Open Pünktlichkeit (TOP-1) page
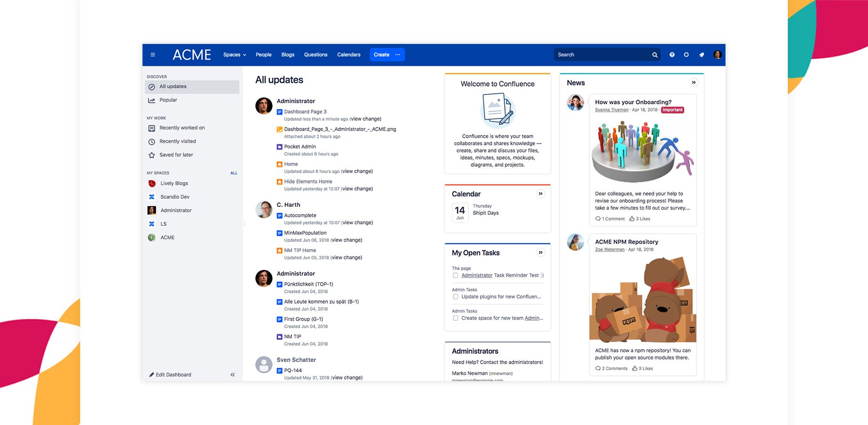 (x=309, y=284)
